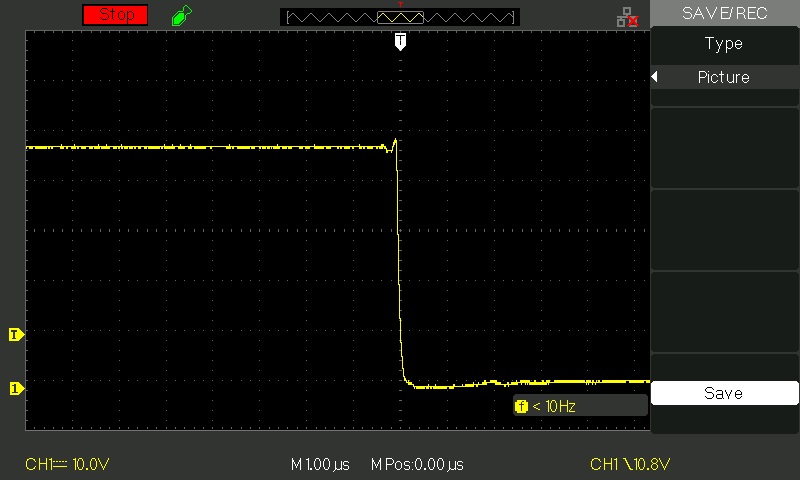Click the waveform memory overview bar
800x480 pixels.
(400, 17)
